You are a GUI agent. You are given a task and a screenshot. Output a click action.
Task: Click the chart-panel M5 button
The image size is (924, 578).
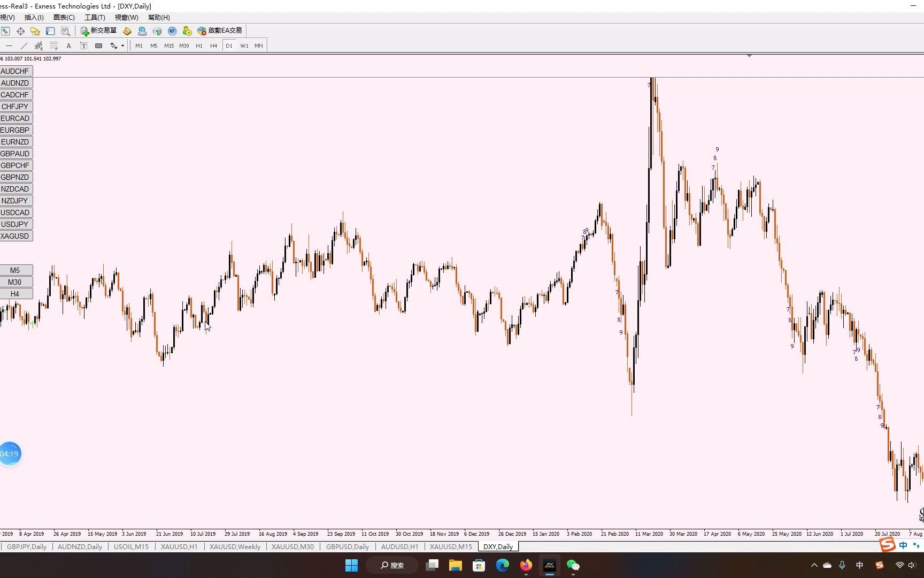tap(16, 270)
